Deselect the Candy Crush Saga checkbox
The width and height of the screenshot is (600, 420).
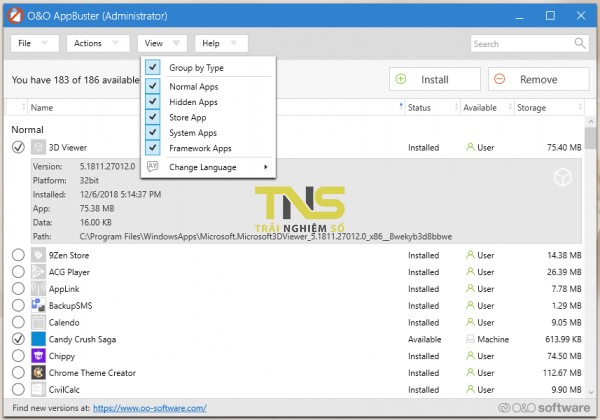point(18,339)
